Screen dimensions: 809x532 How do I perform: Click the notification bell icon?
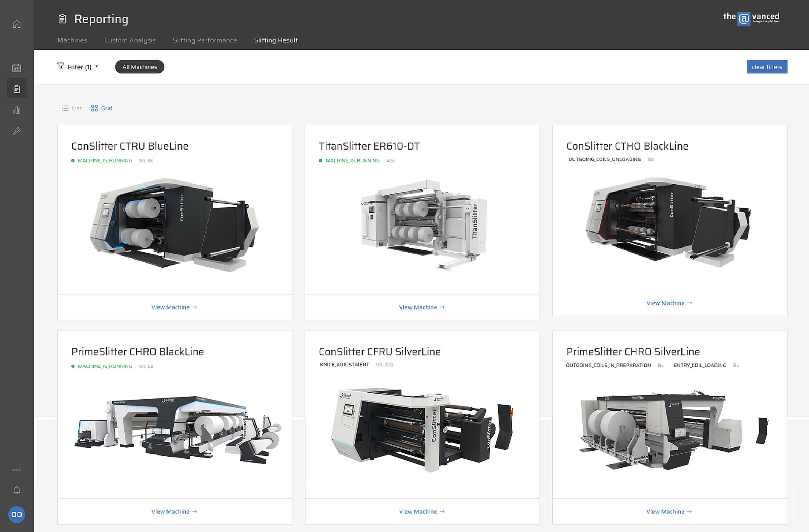coord(17,490)
